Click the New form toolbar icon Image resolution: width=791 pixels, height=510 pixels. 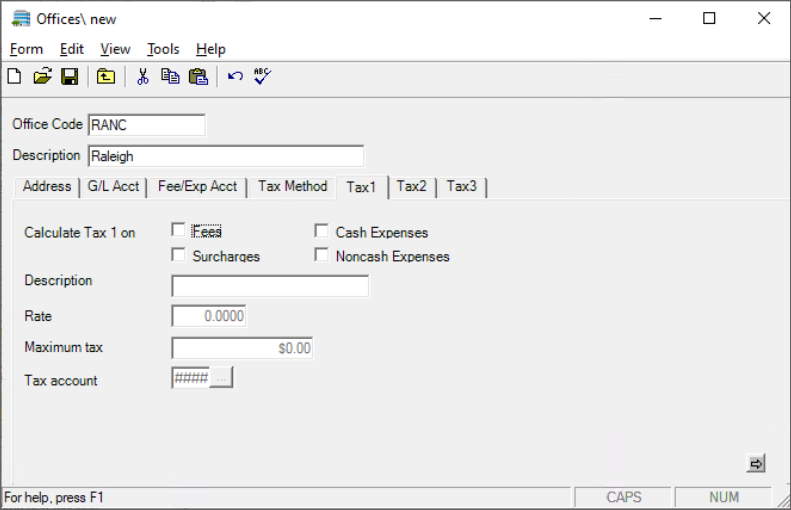14,77
